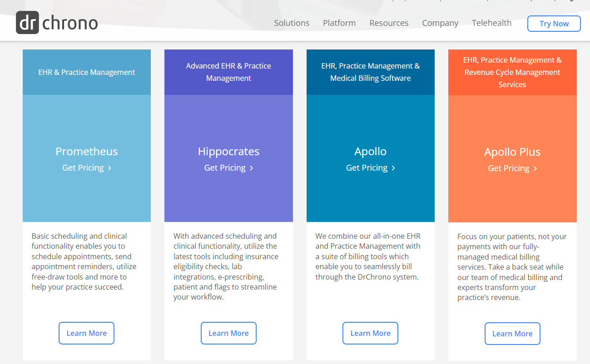Viewport: 590px width, 364px height.
Task: Click the 'Revenue Cycle Management Services' header
Action: click(x=512, y=72)
